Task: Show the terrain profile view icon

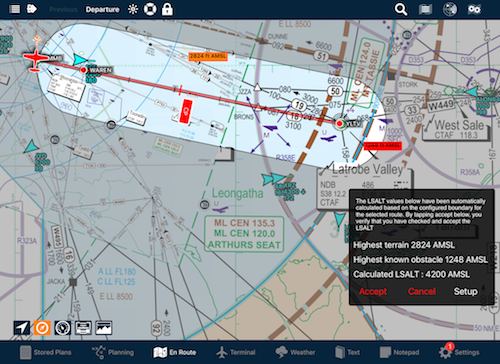Action: click(104, 328)
